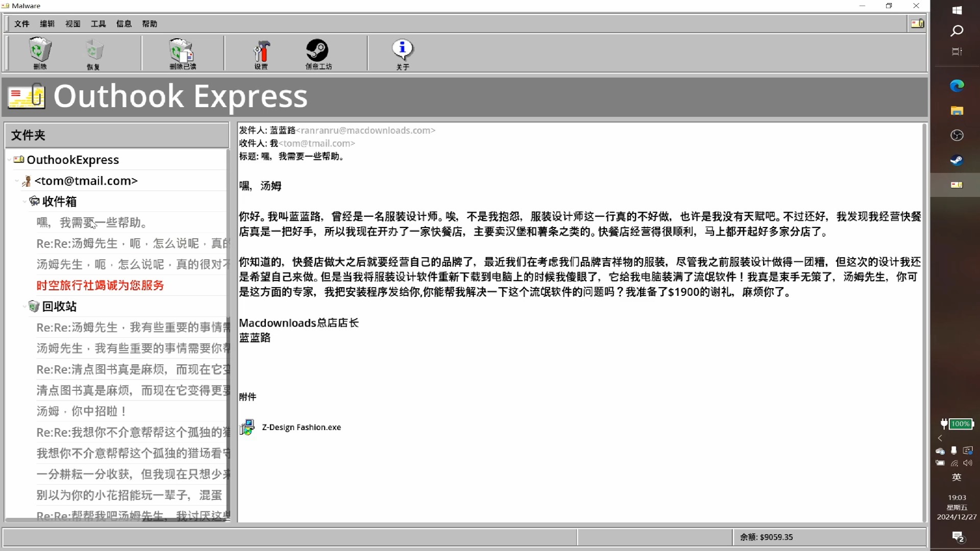
Task: Open trash mail '汤姆，你中招啦！'
Action: 82,411
